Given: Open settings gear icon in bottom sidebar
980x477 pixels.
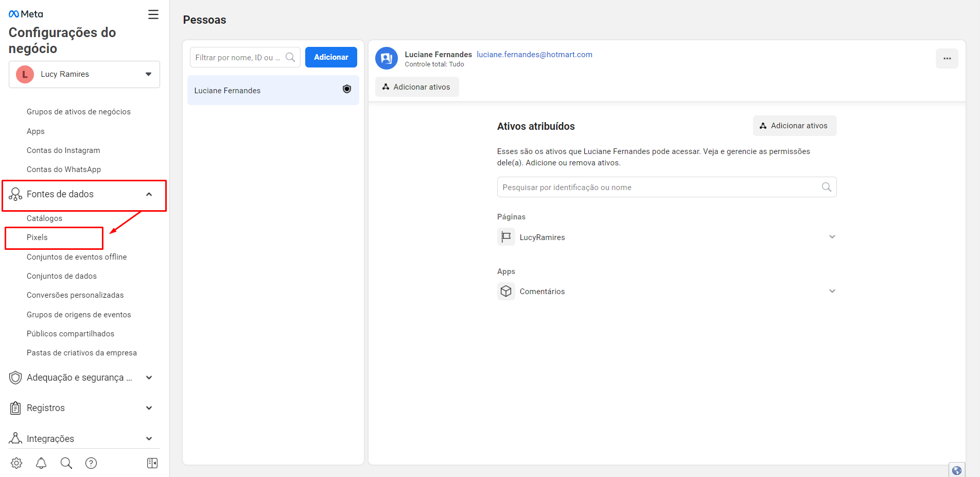Looking at the screenshot, I should 16,463.
